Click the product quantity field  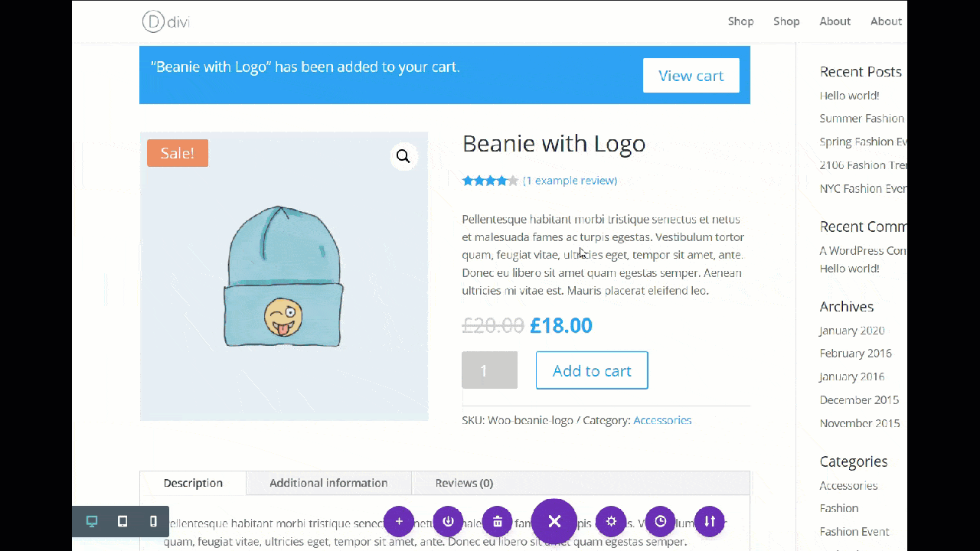(489, 370)
